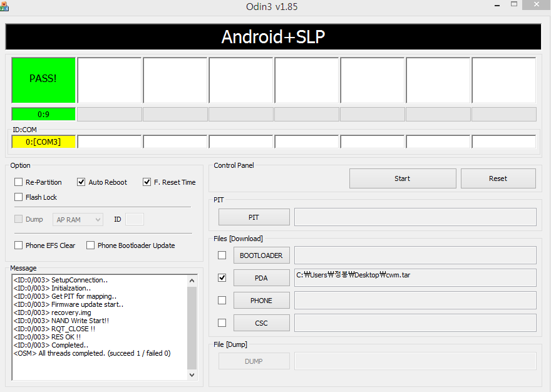Toggle the F. Reset Time checkbox

coord(147,182)
